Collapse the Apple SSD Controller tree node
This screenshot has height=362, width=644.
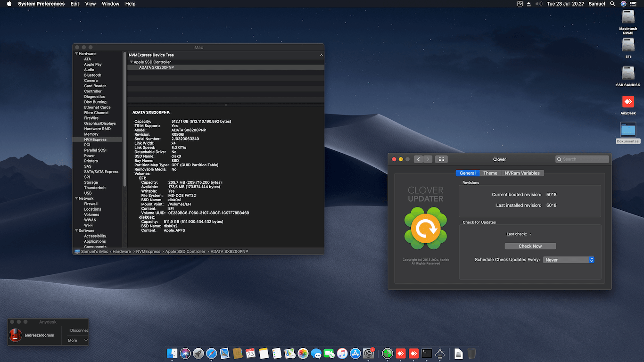click(x=132, y=62)
